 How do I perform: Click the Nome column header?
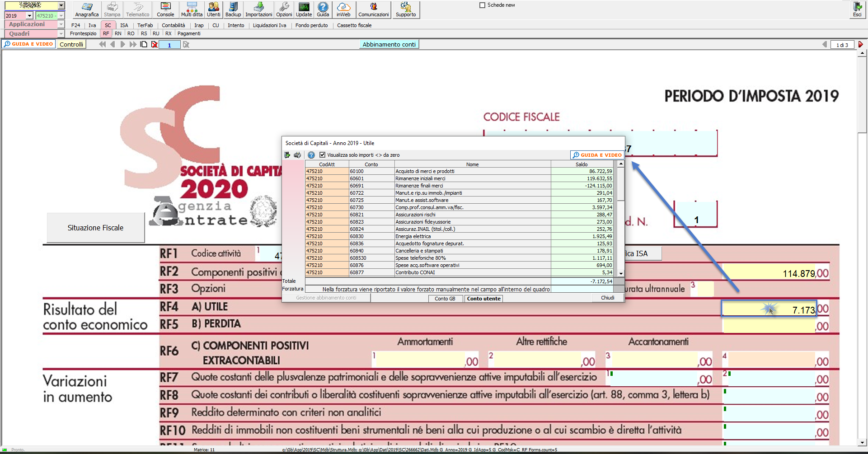point(472,164)
